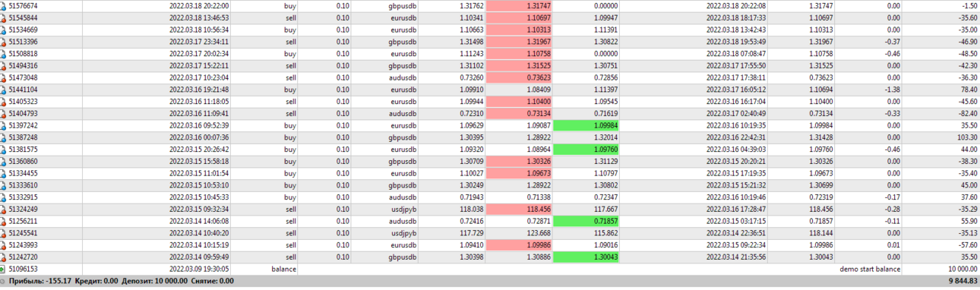Click the order icon beside ticket 51333610
The image size is (980, 290).
pyautogui.click(x=4, y=185)
